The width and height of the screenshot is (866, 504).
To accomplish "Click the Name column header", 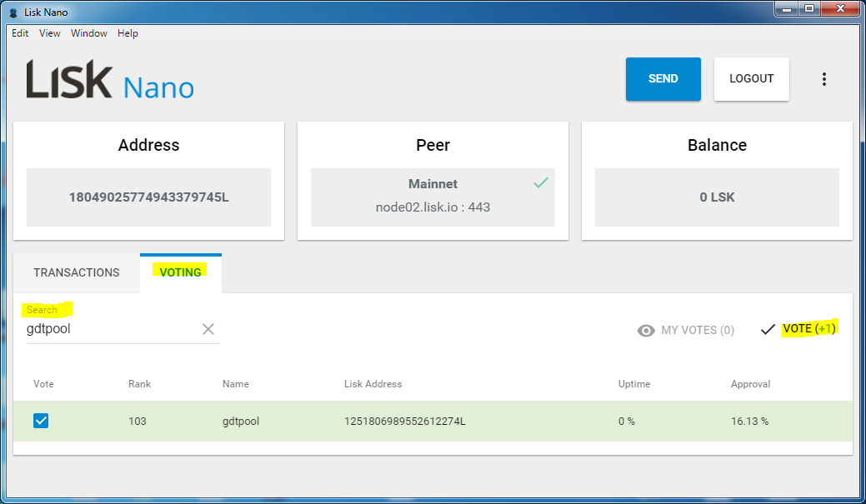I will point(236,384).
